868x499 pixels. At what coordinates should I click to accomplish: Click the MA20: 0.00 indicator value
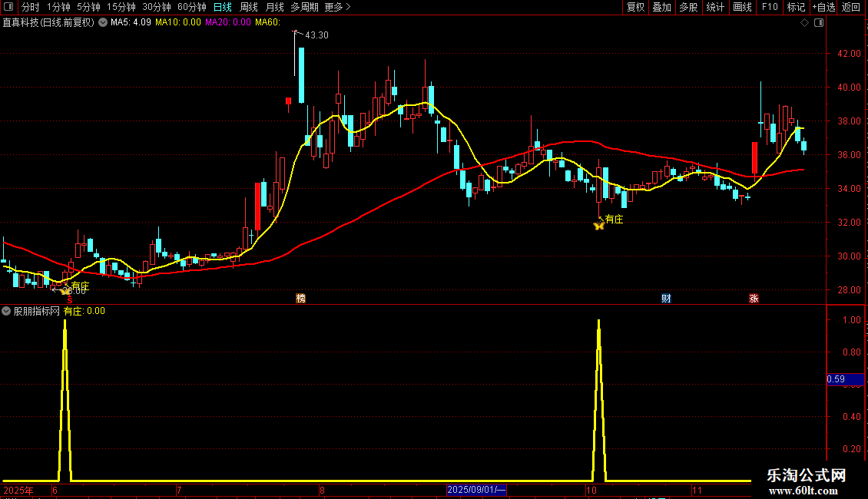[227, 22]
